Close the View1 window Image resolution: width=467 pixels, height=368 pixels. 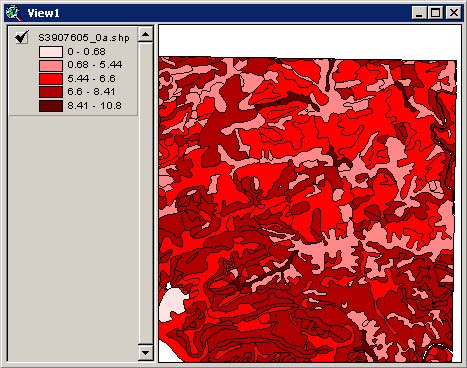453,13
